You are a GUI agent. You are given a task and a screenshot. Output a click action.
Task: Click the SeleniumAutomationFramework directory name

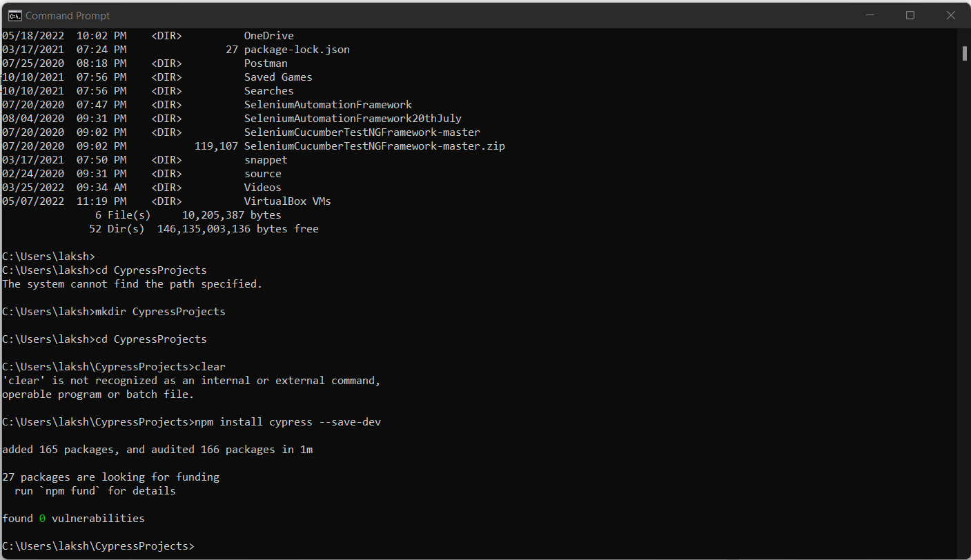tap(328, 105)
